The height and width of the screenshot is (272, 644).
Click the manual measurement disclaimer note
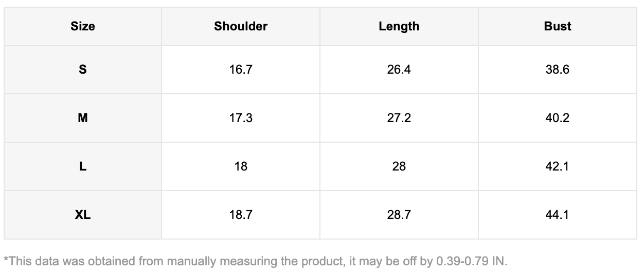tap(256, 261)
